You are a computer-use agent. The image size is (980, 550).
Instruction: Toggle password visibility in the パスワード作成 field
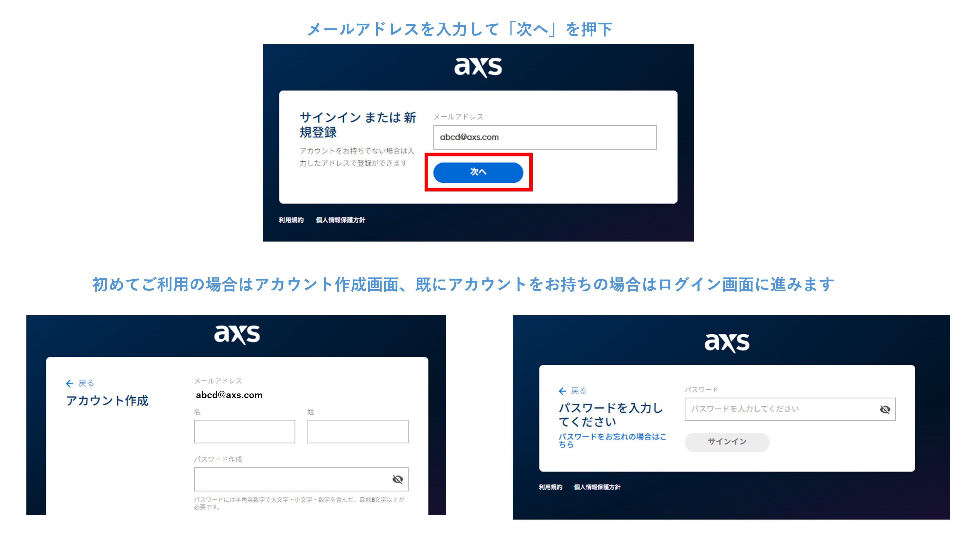(x=397, y=479)
